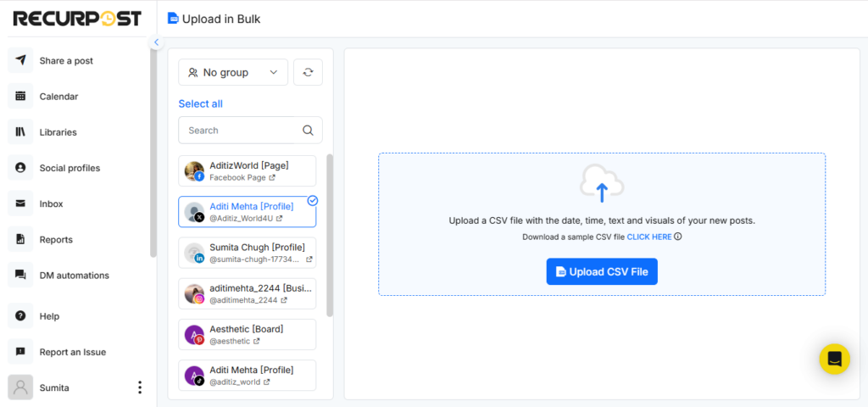
Task: Click the cloud upload icon
Action: [602, 184]
